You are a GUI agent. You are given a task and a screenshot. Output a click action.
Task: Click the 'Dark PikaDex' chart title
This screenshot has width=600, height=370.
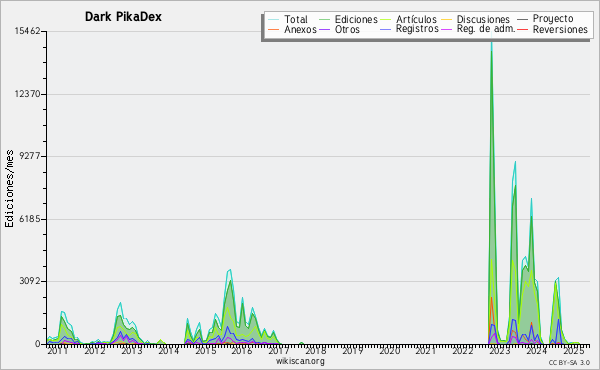pos(123,17)
